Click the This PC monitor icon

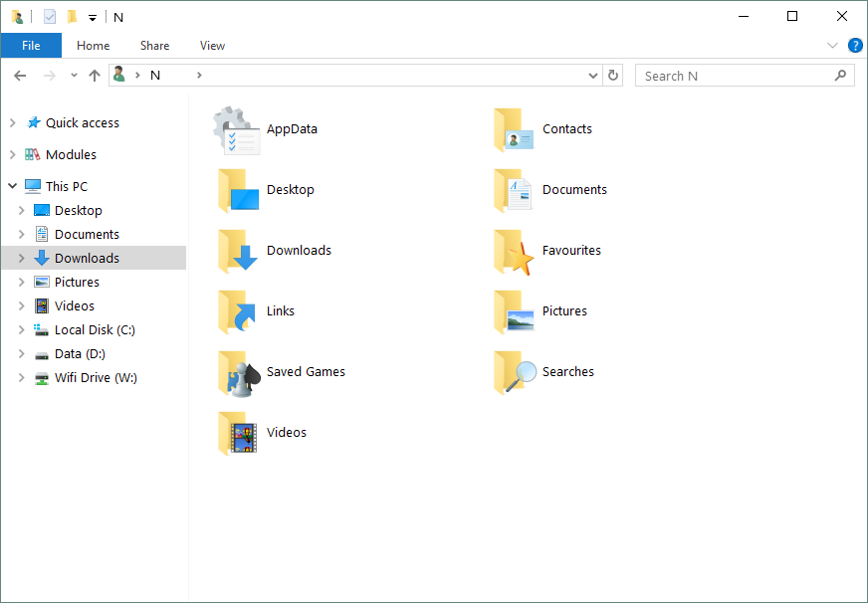(33, 186)
